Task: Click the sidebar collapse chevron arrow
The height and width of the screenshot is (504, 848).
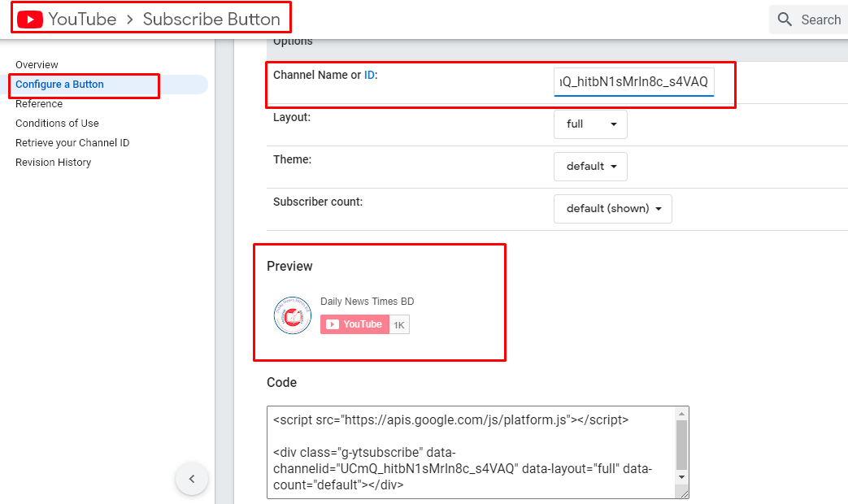Action: tap(192, 479)
